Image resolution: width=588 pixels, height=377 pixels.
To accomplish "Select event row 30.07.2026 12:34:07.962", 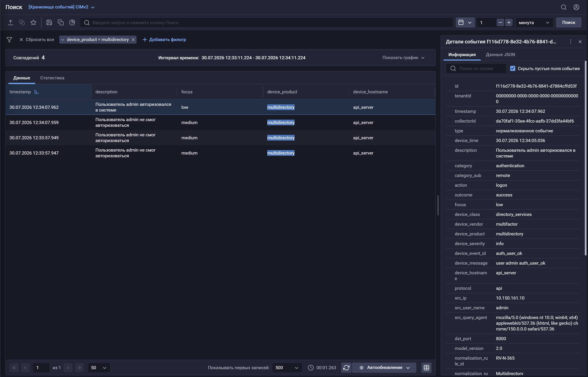I will coord(220,107).
